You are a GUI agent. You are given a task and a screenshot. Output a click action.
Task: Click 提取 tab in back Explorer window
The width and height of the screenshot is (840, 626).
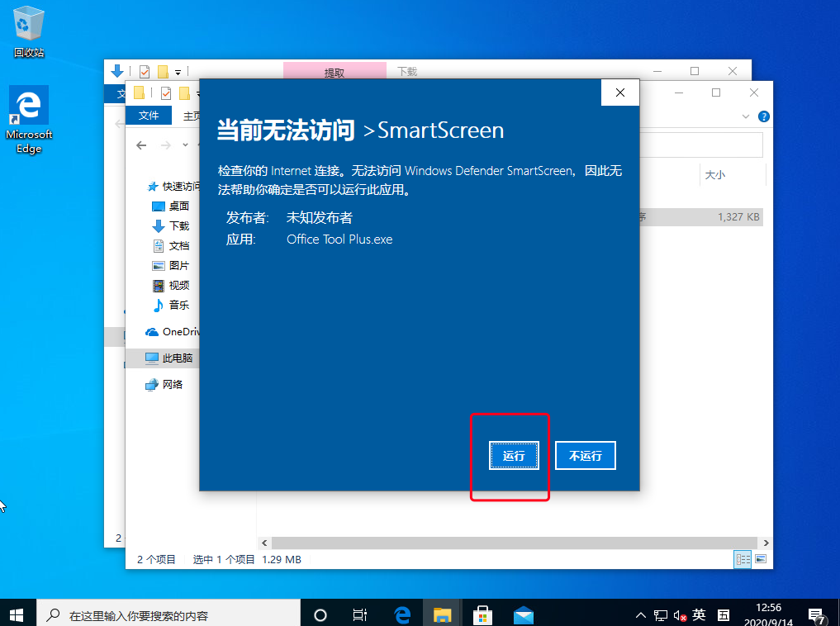coord(335,73)
